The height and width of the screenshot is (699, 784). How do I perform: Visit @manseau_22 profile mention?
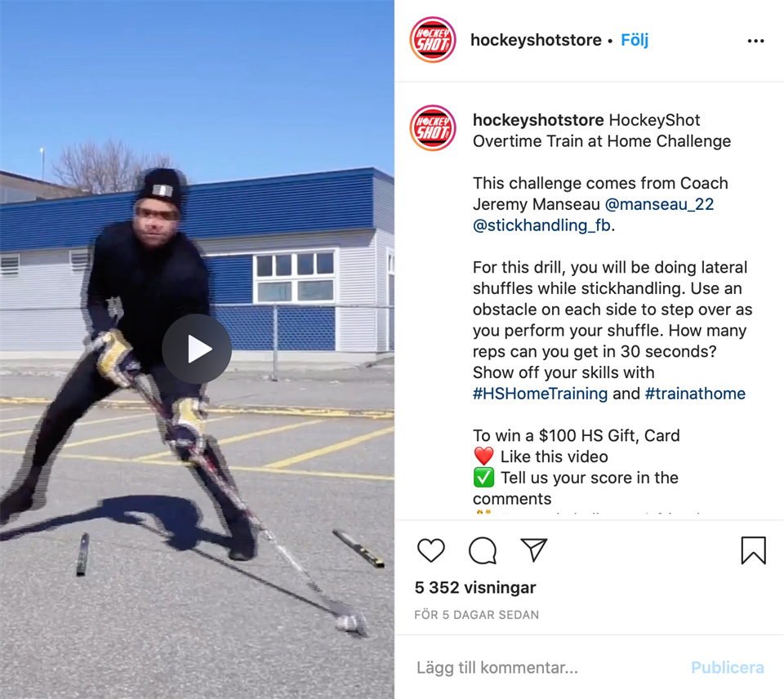coord(659,204)
